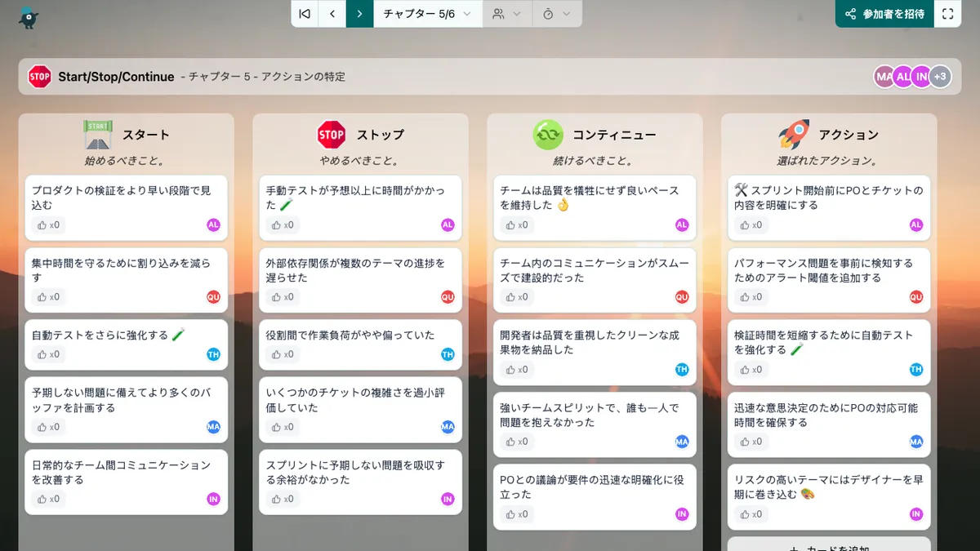The height and width of the screenshot is (551, 980).
Task: Toggle thumbs-up on 役割間で作業負荷 card
Action: click(283, 354)
